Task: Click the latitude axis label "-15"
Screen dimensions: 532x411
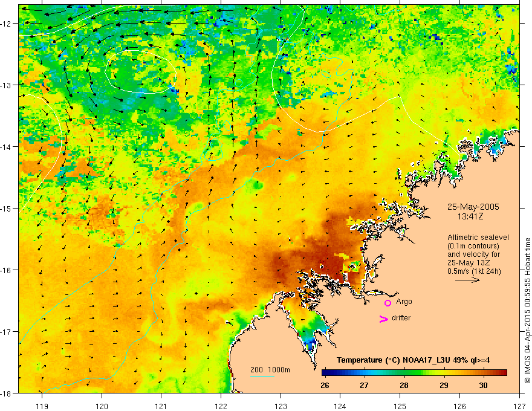Action: coord(6,209)
